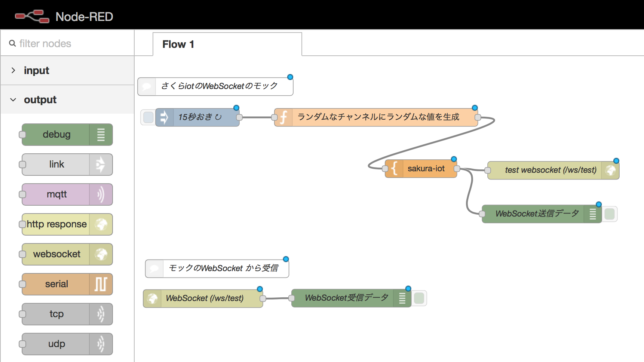Click the http response globe icon
This screenshot has height=362, width=644.
pyautogui.click(x=101, y=224)
